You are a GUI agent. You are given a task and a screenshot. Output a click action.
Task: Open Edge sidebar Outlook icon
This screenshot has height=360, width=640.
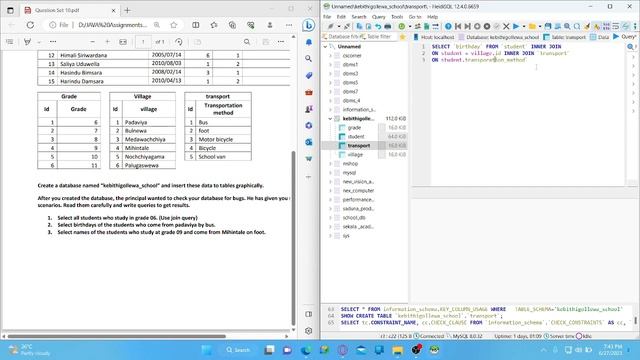click(309, 142)
